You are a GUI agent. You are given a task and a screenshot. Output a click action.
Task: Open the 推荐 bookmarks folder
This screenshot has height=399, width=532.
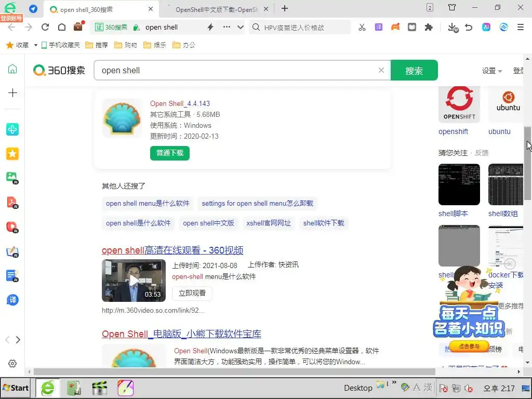click(x=97, y=45)
